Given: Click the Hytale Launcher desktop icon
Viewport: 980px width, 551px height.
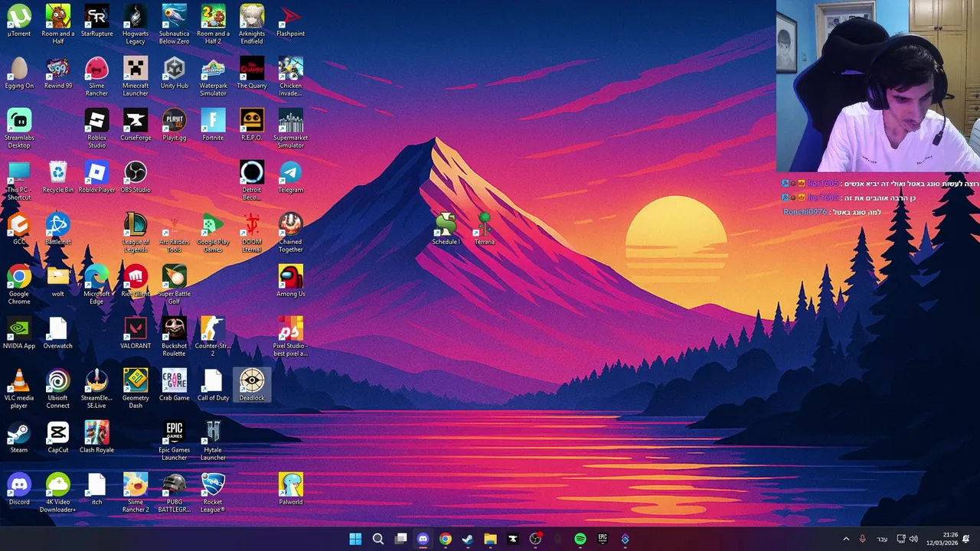Looking at the screenshot, I should pyautogui.click(x=213, y=441).
